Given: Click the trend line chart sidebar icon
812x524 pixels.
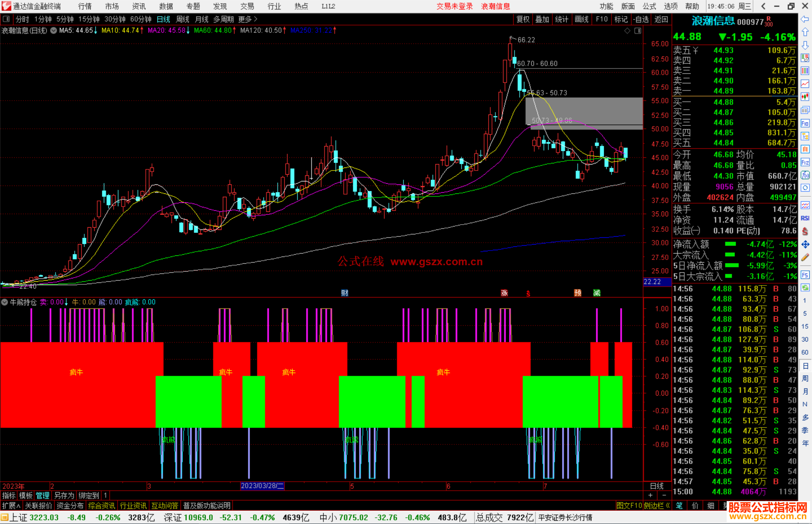Looking at the screenshot, I should point(805,84).
